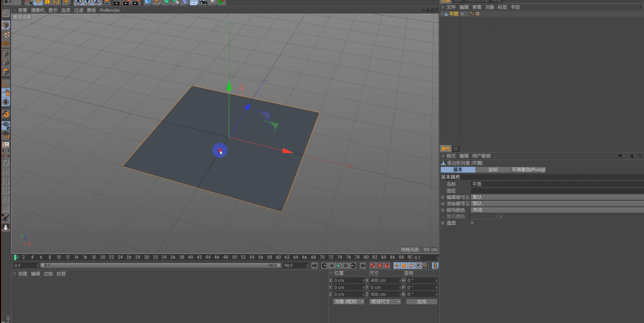This screenshot has height=323, width=644.
Task: Click the search icon in the attribute manager
Action: coord(640,156)
